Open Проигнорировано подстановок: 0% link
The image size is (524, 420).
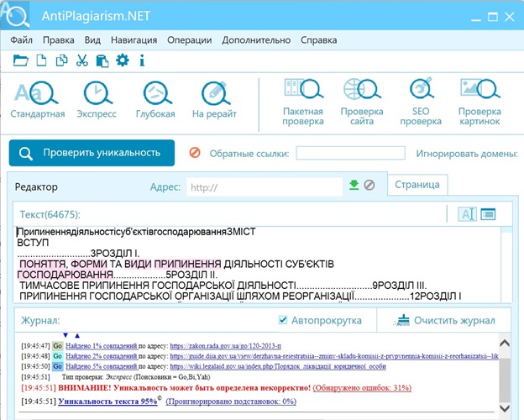click(x=231, y=402)
